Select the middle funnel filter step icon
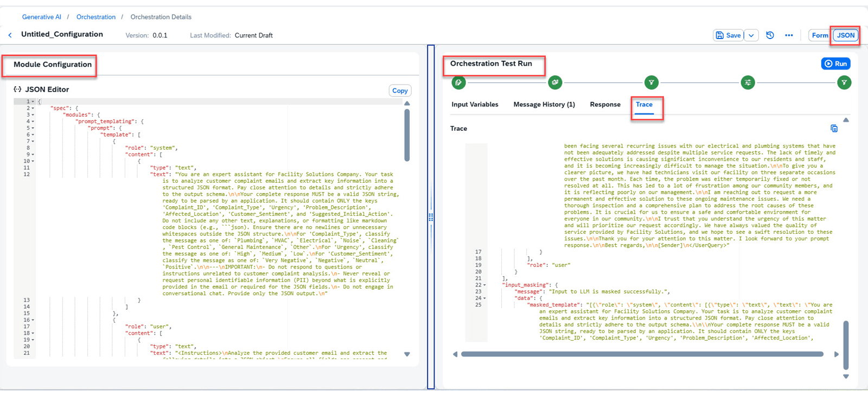 coord(651,82)
